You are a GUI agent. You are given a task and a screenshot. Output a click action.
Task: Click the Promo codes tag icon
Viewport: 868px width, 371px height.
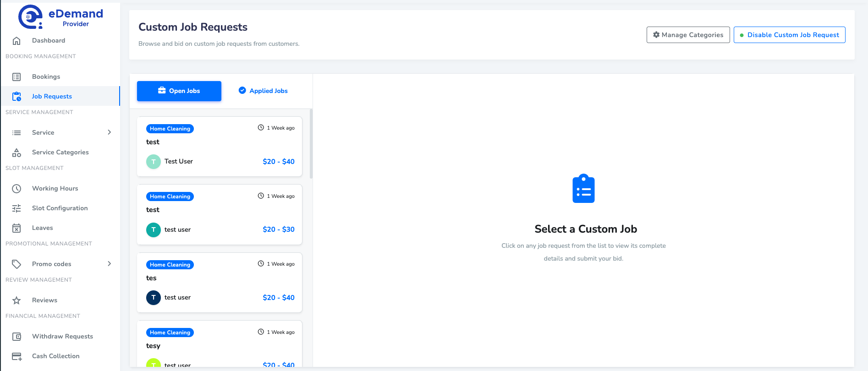coord(16,264)
